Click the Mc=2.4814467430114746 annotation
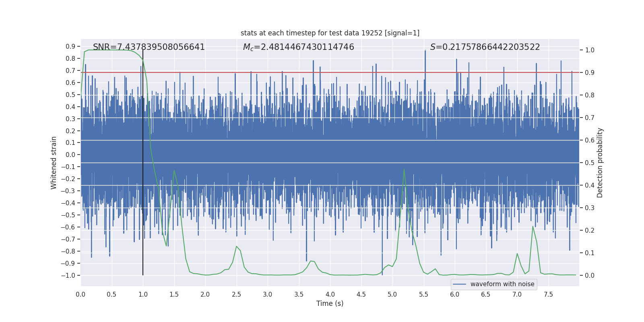The height and width of the screenshot is (322, 644). point(299,47)
